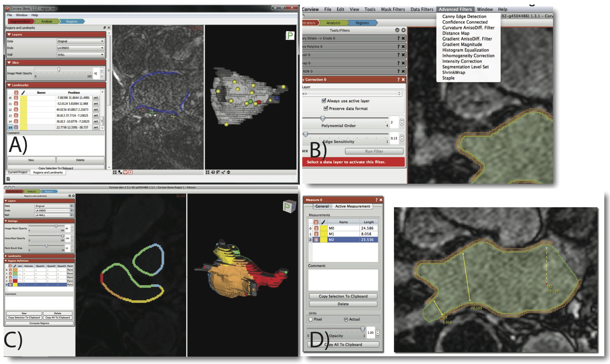This screenshot has height=364, width=610.
Task: Select the Actual units radio button
Action: pyautogui.click(x=346, y=319)
